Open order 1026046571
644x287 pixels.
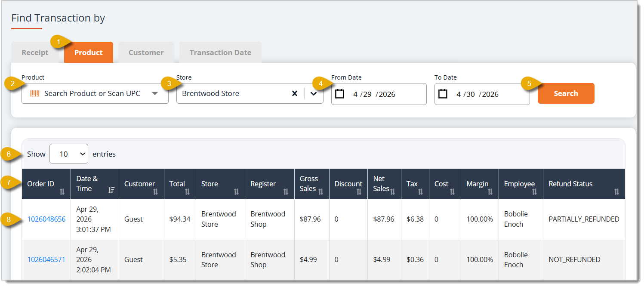pos(46,259)
